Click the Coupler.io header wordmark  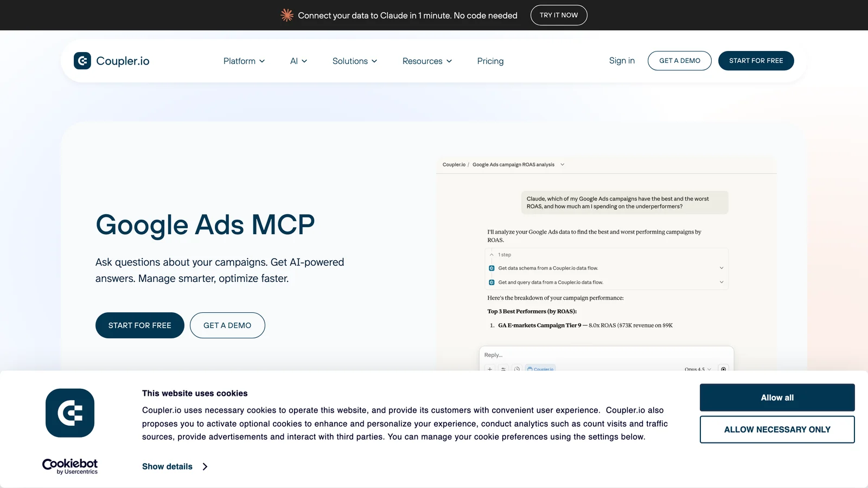click(x=123, y=61)
